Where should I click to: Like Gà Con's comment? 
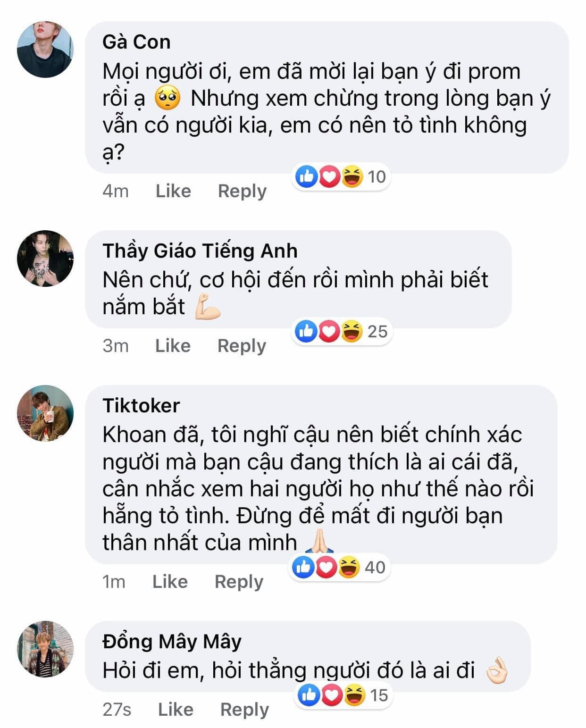coord(173,191)
